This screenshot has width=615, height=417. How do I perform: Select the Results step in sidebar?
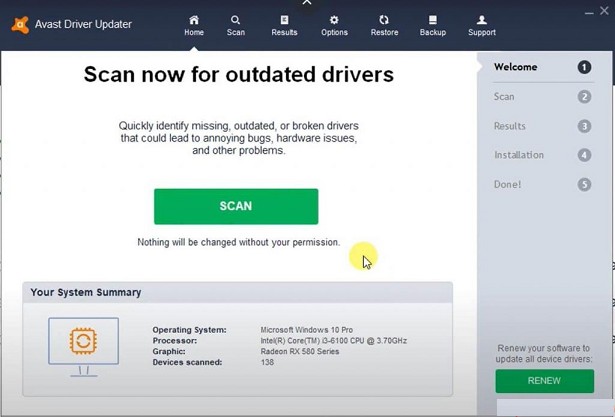(509, 126)
